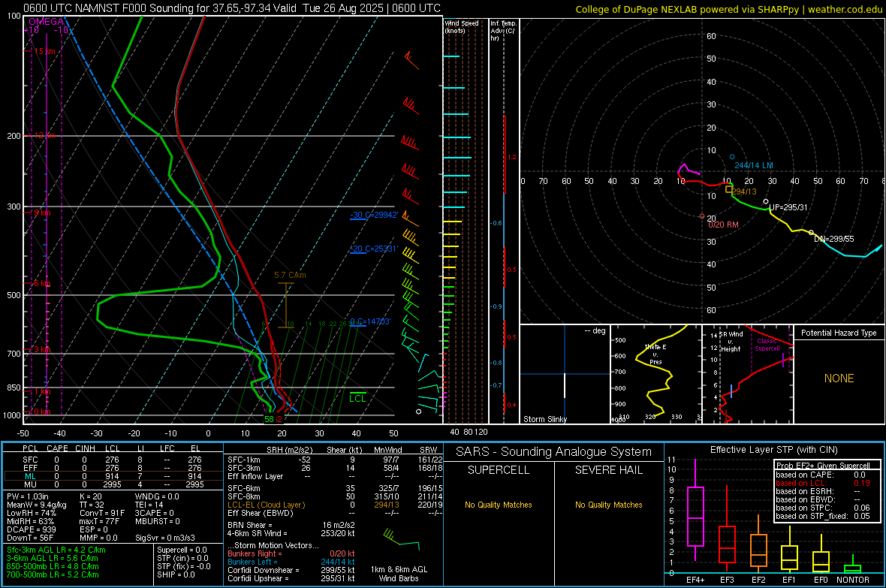Click the 'TEI = 14' value
886x588 pixels.
(x=149, y=505)
